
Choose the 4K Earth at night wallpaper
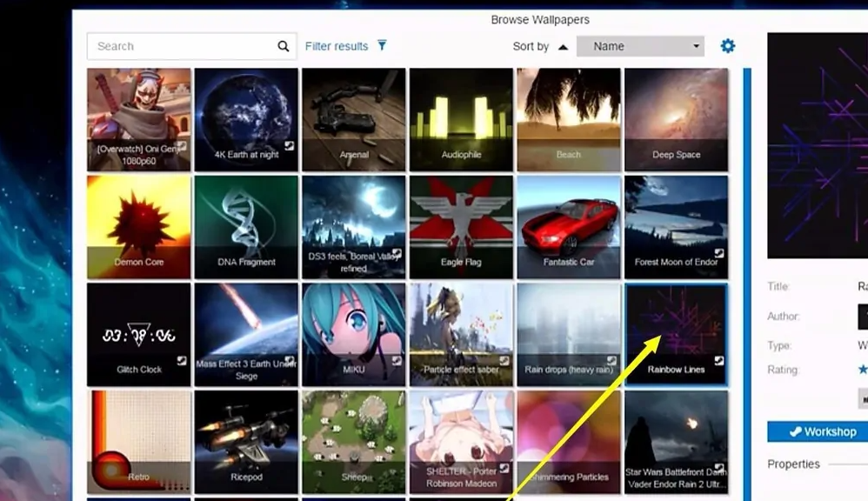(246, 119)
